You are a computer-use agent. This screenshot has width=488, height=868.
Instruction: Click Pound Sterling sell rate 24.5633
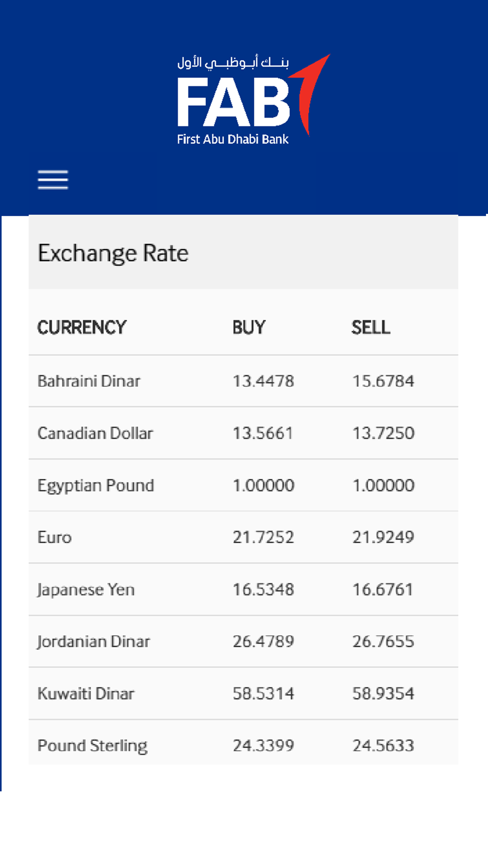(383, 745)
